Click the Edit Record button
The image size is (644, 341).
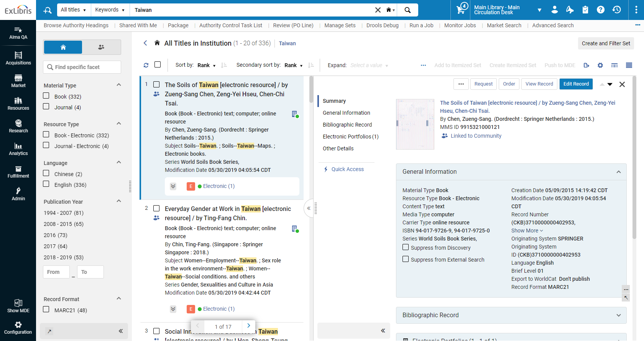click(x=576, y=84)
